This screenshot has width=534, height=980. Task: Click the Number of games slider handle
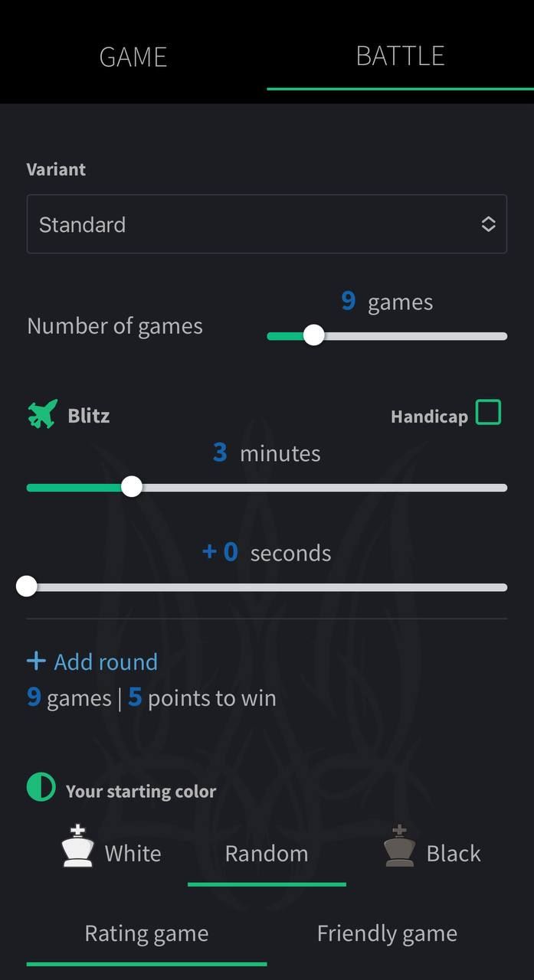313,335
